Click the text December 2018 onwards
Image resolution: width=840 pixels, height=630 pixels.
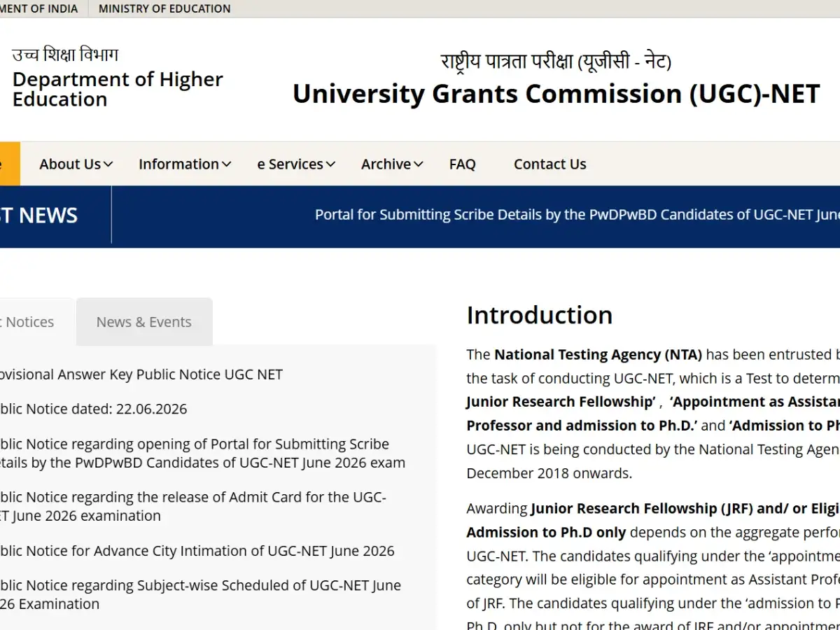click(x=549, y=473)
